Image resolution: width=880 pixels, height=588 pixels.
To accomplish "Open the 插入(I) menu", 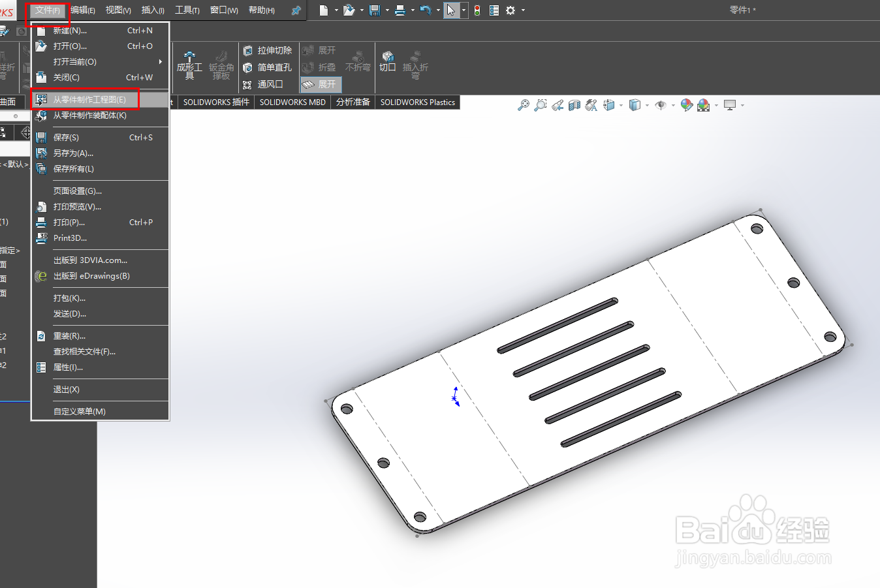I will pos(153,10).
